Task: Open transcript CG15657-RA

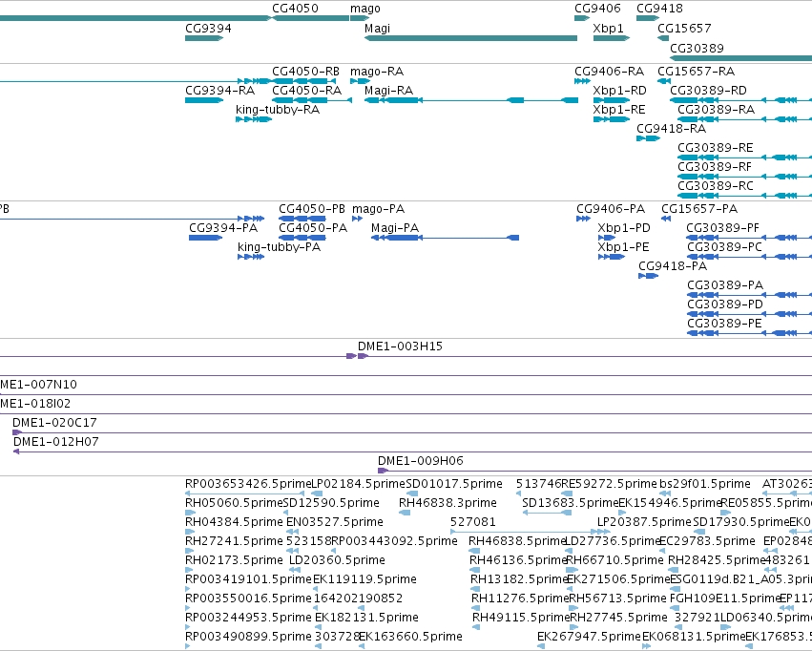Action: pos(664,81)
